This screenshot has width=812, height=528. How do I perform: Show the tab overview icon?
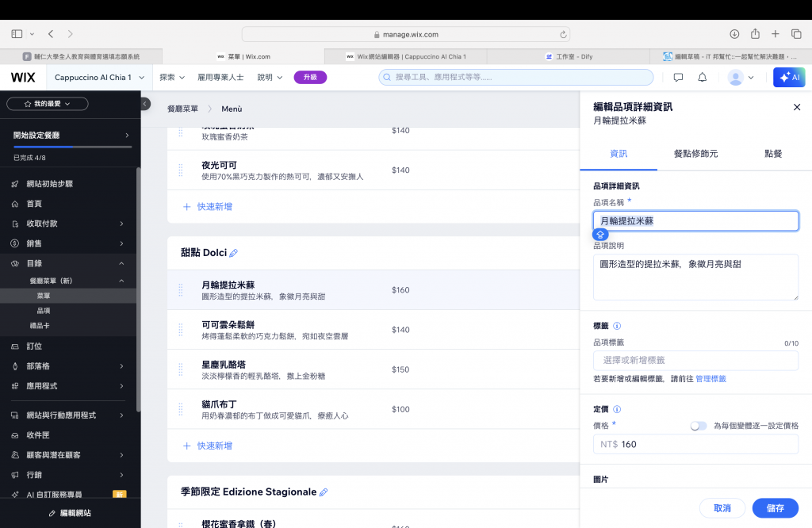(796, 34)
